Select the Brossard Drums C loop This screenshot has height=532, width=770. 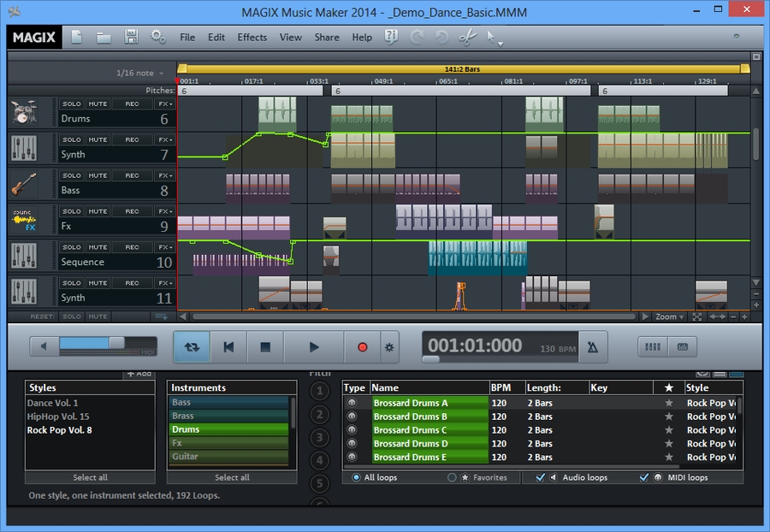(411, 429)
